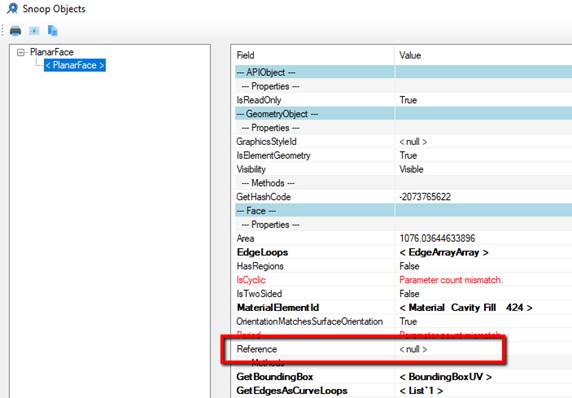Image resolution: width=572 pixels, height=398 pixels.
Task: Click the < null > value of GraphicsStyleId
Action: pos(413,142)
